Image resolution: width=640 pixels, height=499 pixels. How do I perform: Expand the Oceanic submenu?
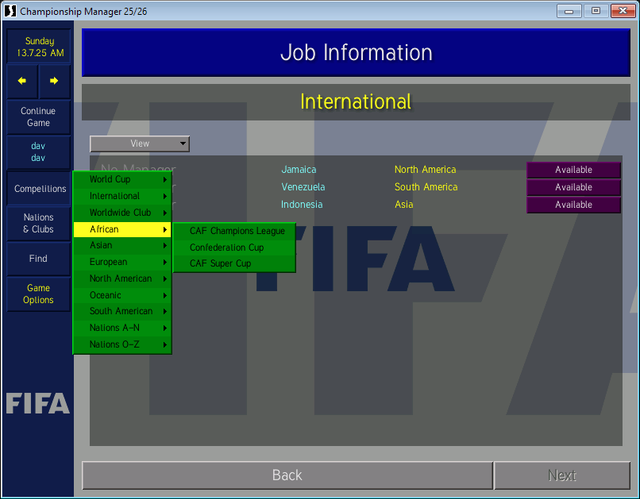pyautogui.click(x=122, y=295)
